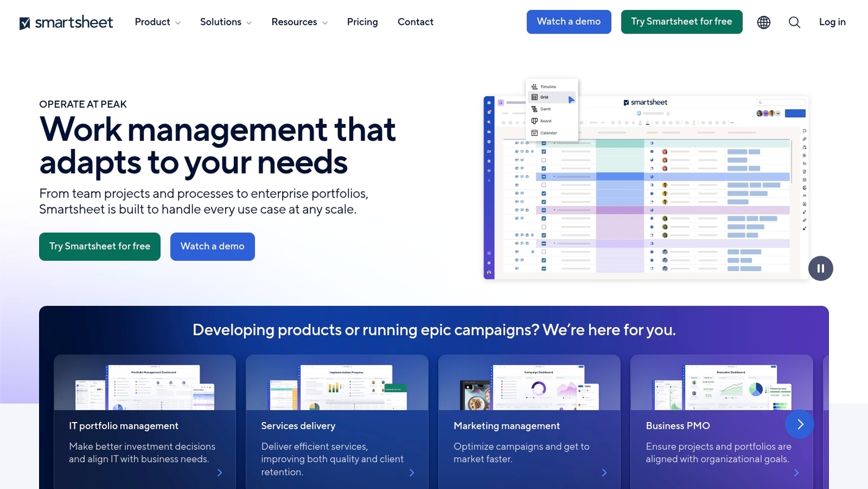Expand the Resources navigation menu
The height and width of the screenshot is (489, 868).
[x=299, y=22]
